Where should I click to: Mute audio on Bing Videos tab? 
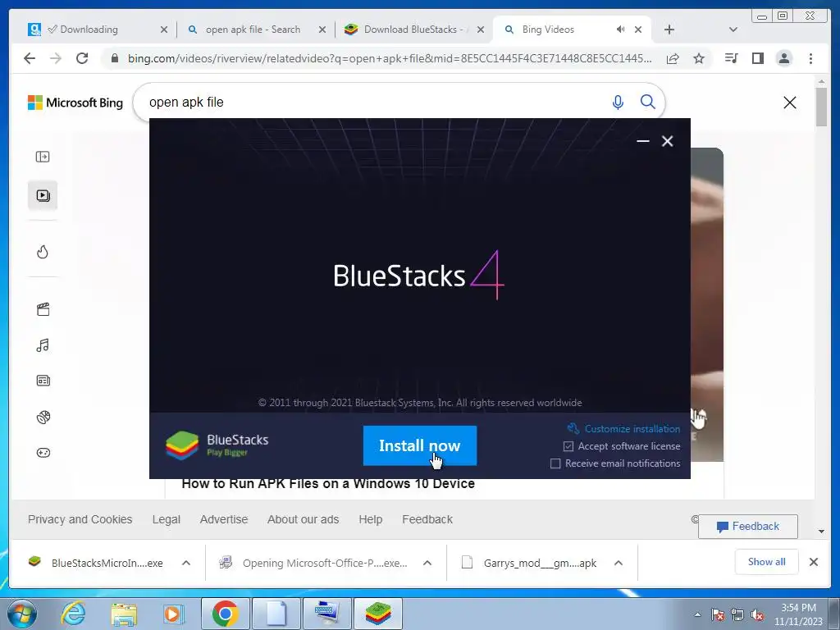click(620, 30)
